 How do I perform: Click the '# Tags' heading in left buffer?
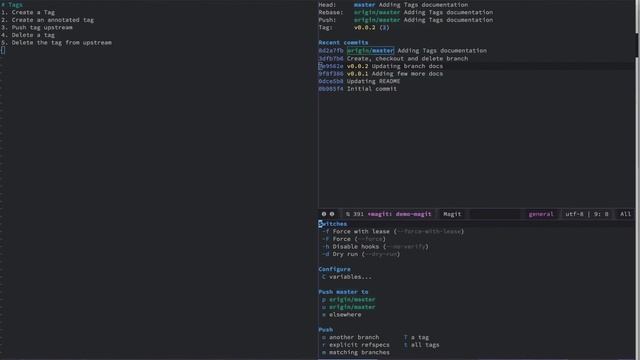[x=12, y=5]
